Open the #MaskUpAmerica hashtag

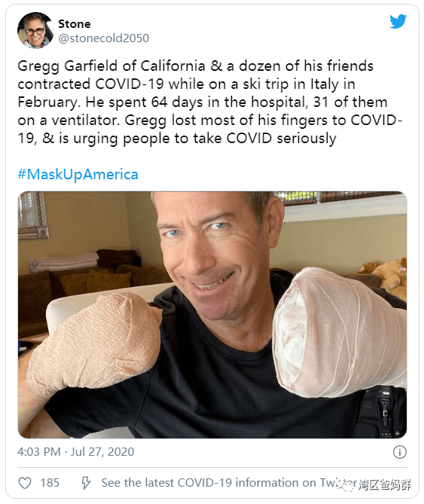(78, 174)
